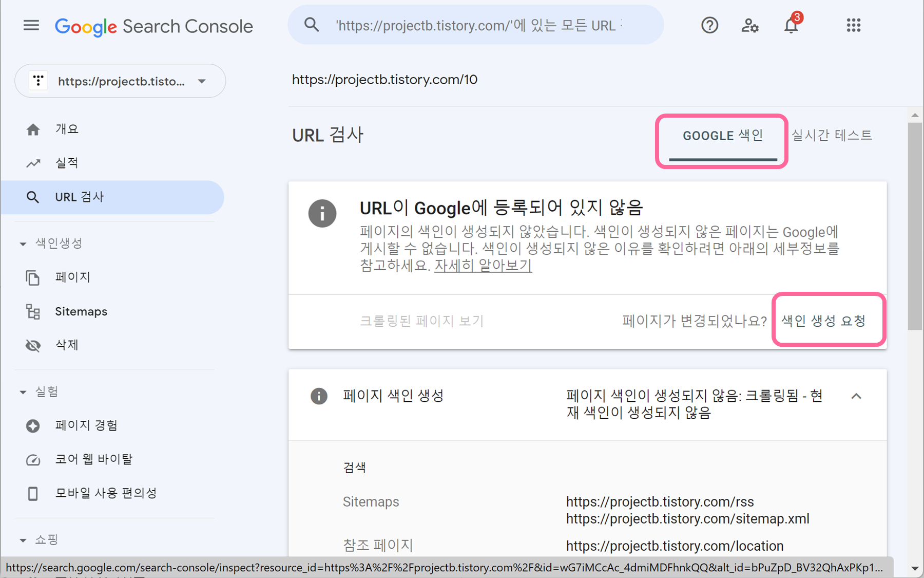Click the search magnifier icon in URL bar

pos(312,25)
